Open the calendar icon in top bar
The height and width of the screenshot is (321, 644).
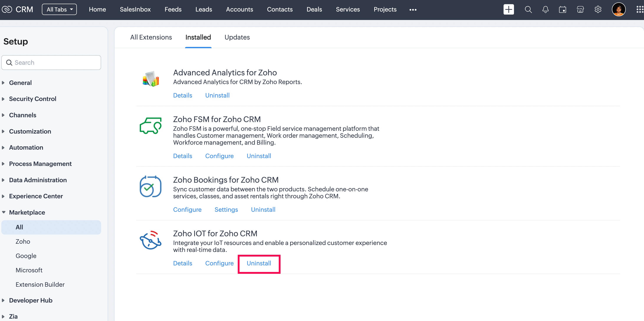(562, 10)
